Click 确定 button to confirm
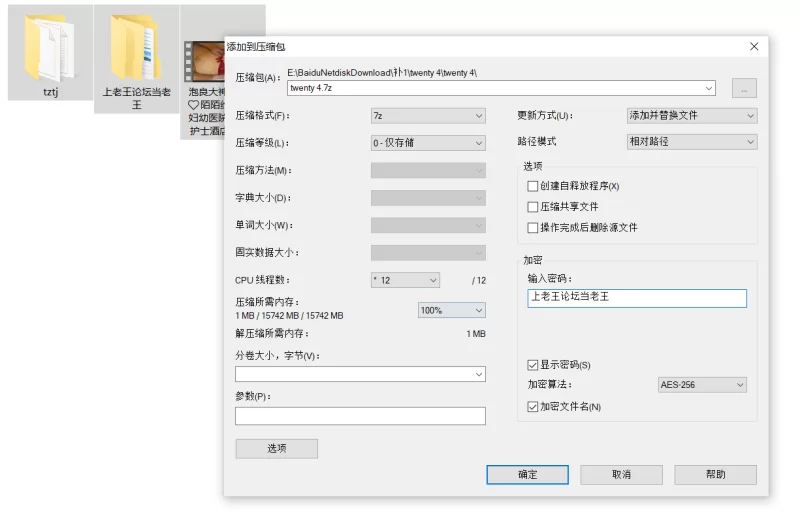Image resolution: width=800 pixels, height=529 pixels. pos(527,475)
